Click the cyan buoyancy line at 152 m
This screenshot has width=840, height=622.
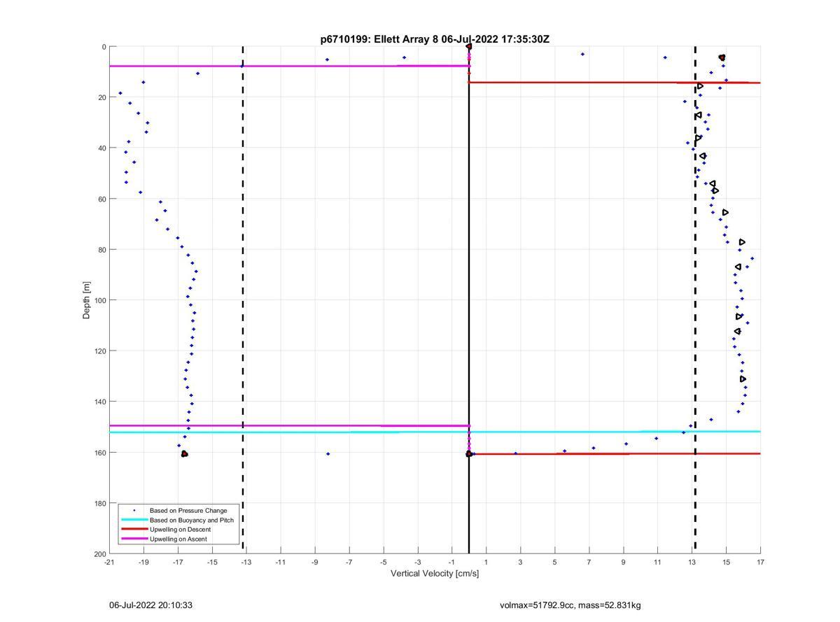coord(435,432)
